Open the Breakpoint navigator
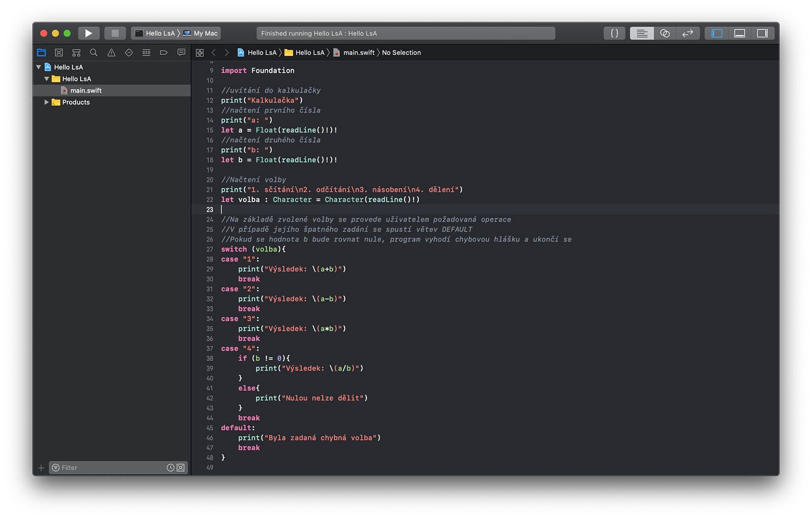Image resolution: width=812 pixels, height=519 pixels. [163, 52]
